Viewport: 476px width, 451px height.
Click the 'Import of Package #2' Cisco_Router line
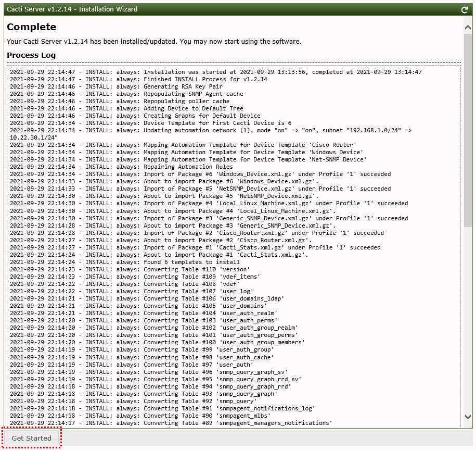[197, 233]
